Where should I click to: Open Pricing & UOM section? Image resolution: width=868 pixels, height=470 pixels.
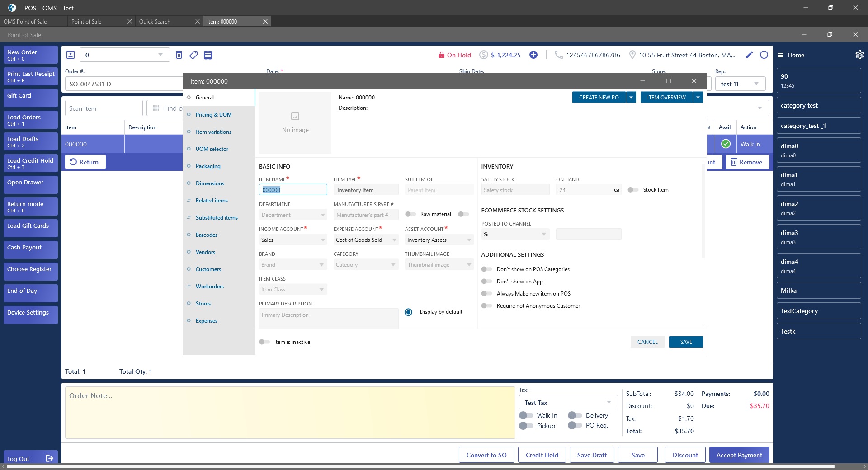(213, 115)
